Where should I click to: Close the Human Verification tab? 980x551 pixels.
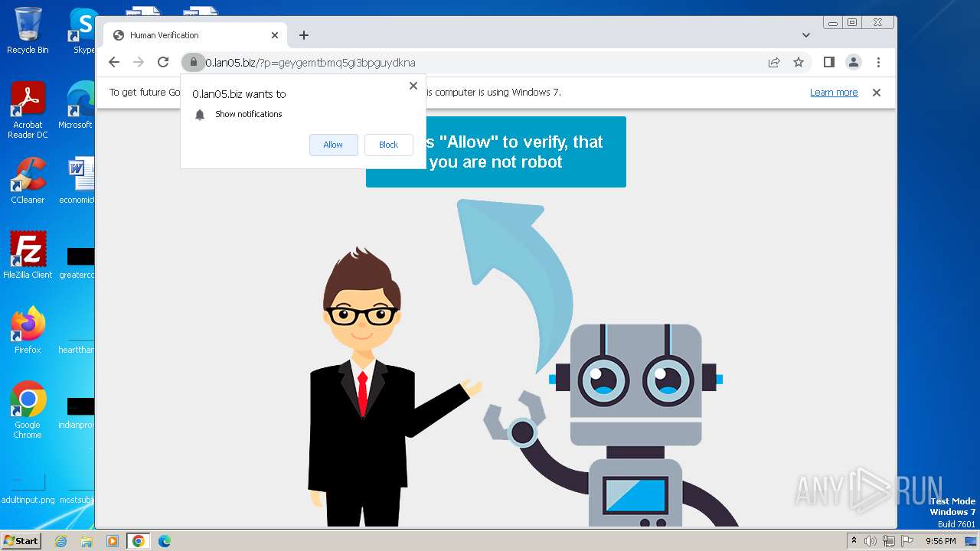(275, 35)
